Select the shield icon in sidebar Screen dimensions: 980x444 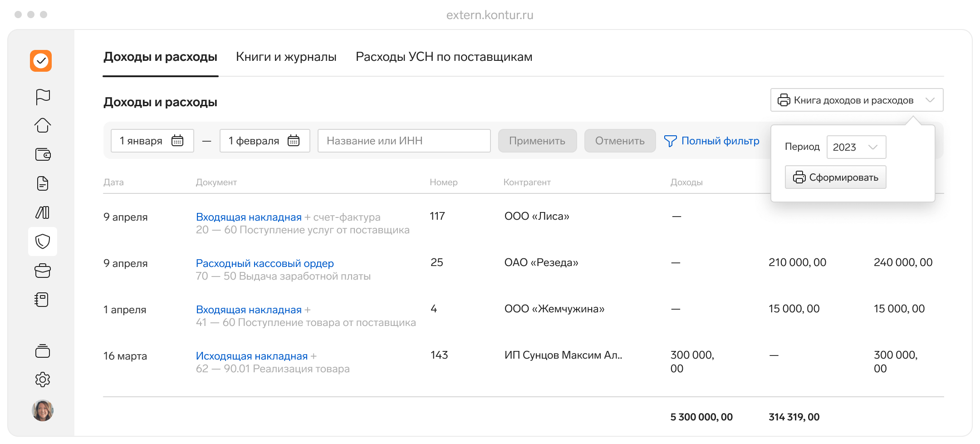[43, 242]
